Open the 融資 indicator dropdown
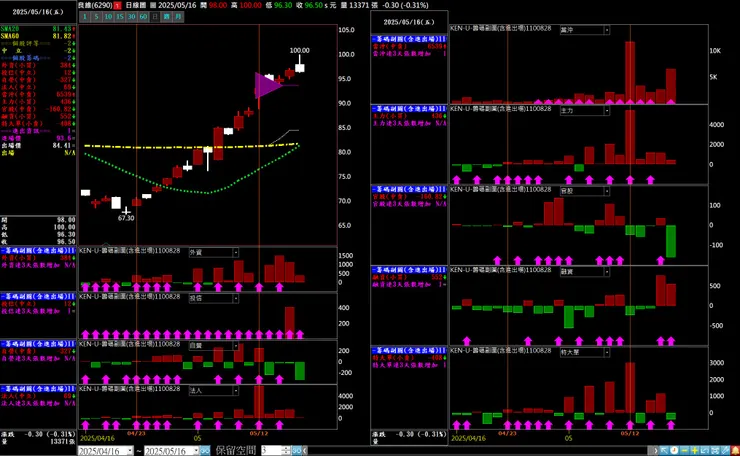This screenshot has width=740, height=456. (606, 272)
